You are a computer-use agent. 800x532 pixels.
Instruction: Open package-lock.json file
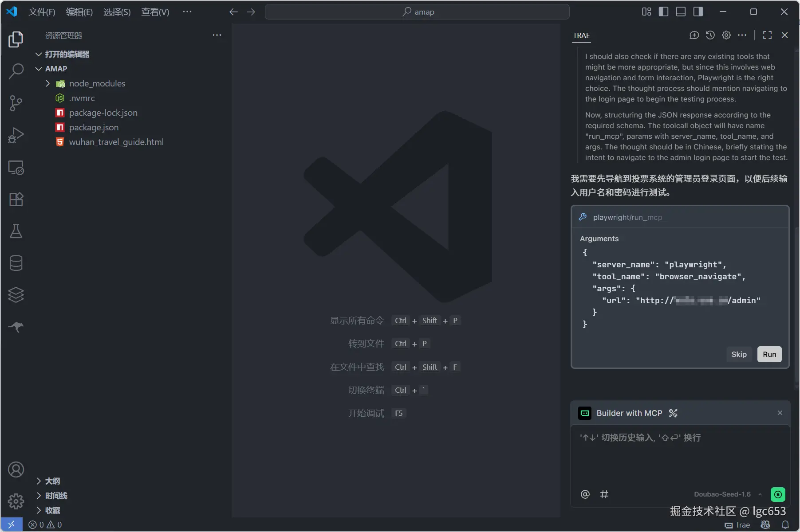[103, 113]
